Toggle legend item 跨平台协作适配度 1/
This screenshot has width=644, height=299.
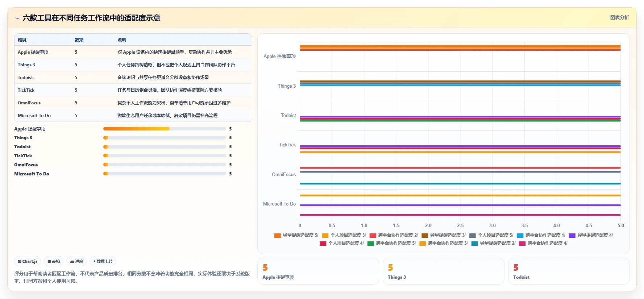point(541,235)
